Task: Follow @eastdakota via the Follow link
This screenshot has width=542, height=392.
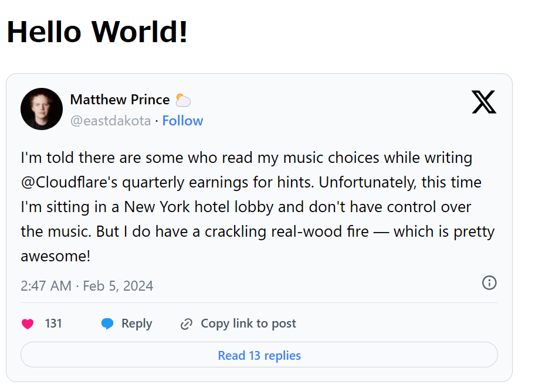Action: click(x=182, y=121)
